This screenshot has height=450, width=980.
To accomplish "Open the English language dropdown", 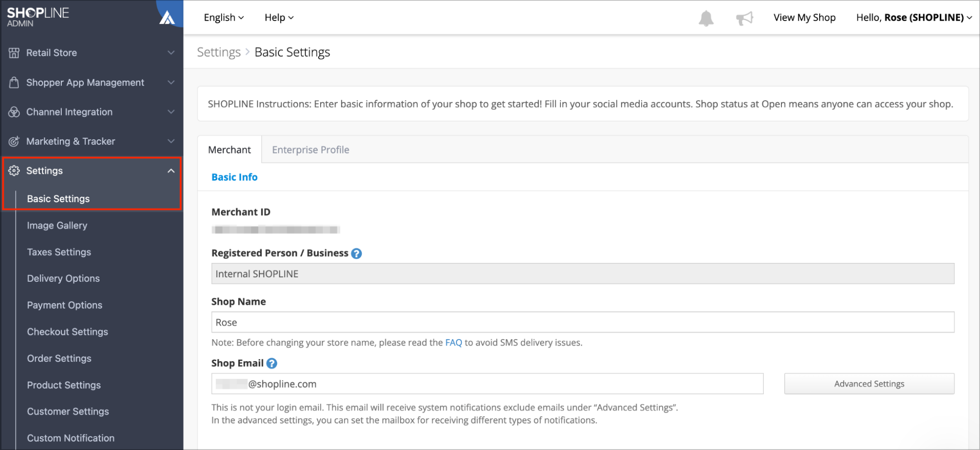I will pos(224,18).
